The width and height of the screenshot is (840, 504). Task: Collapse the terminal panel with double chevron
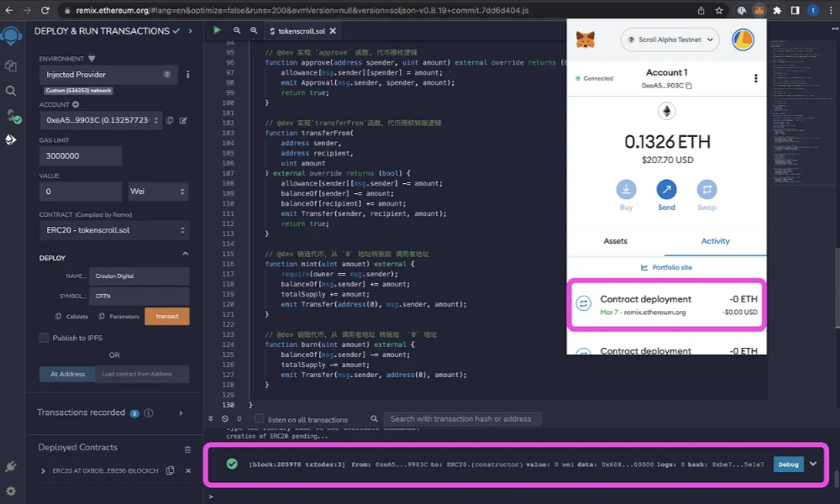pyautogui.click(x=211, y=419)
